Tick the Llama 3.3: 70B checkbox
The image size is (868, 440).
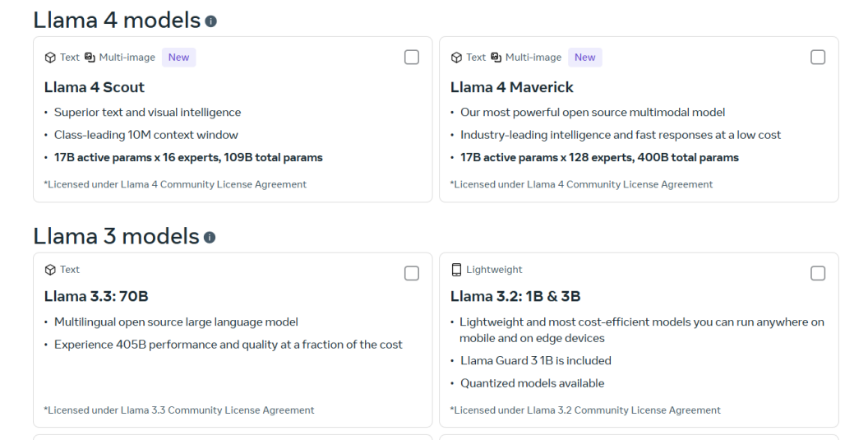pos(412,273)
